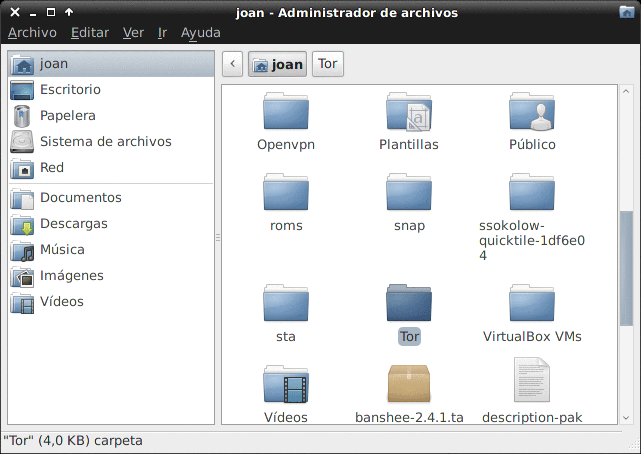Screen dimensions: 641x454
Task: Click the "Plantillas" folder name
Action: (x=409, y=145)
